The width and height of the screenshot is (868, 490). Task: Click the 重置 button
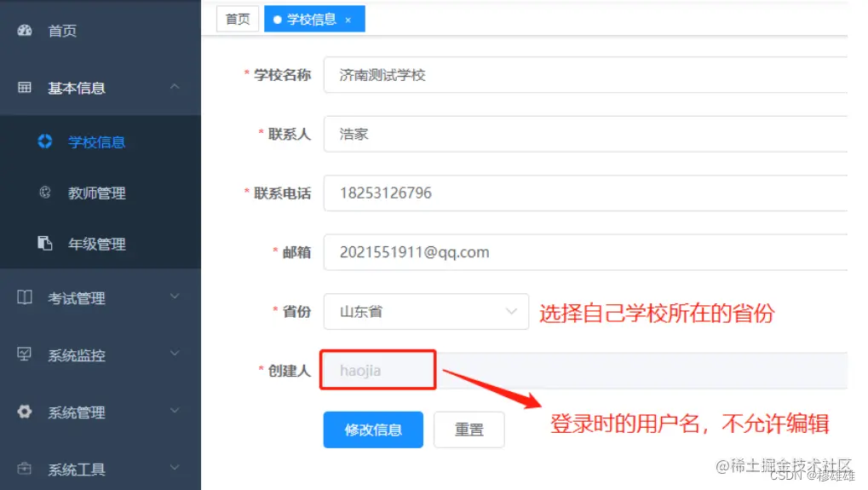[468, 429]
